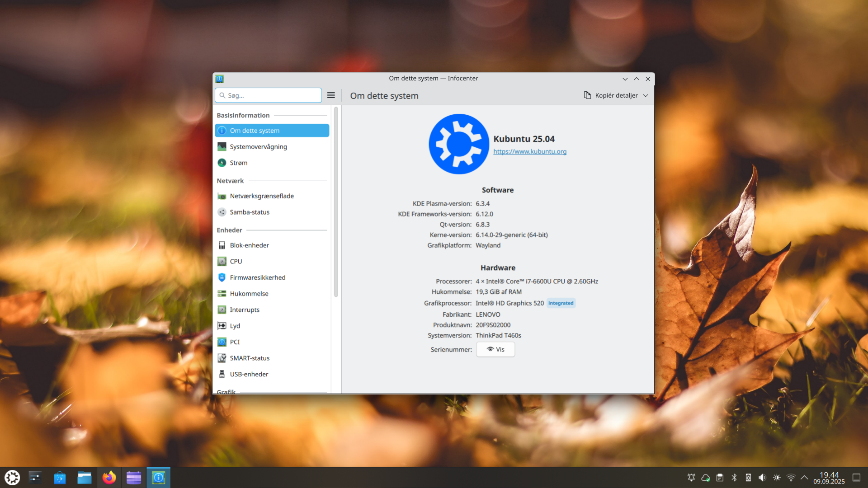Click the sidebar vertical scrollbar
The width and height of the screenshot is (868, 488).
pos(336,202)
